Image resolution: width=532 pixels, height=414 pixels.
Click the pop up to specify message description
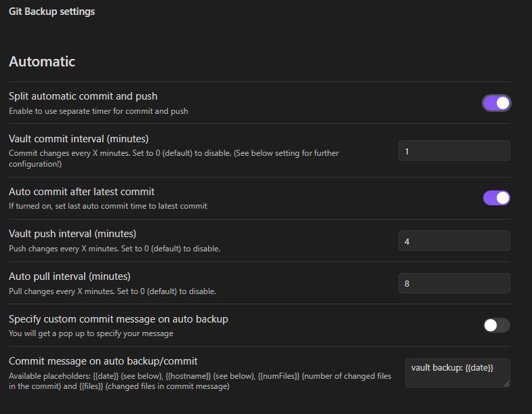pyautogui.click(x=91, y=333)
